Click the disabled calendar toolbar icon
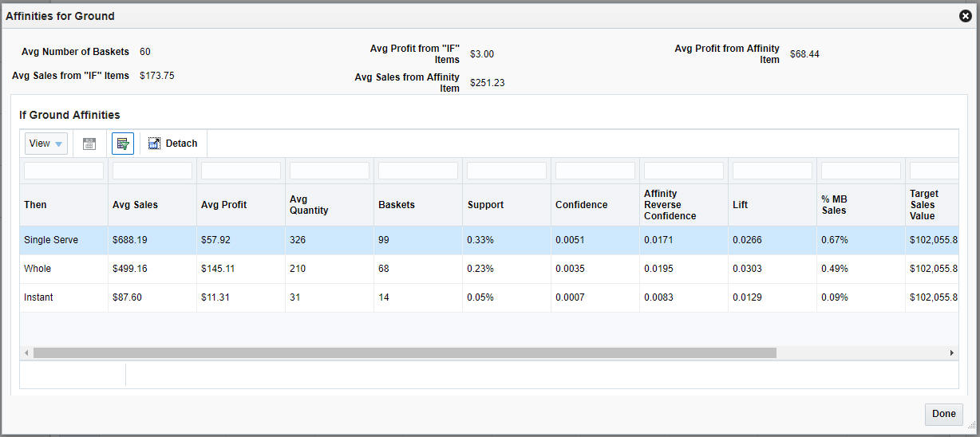 point(89,144)
